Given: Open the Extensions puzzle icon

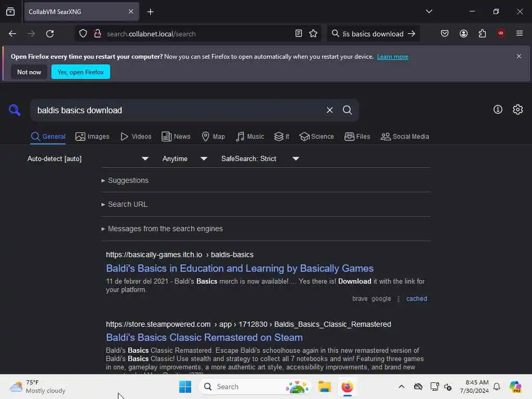Looking at the screenshot, I should pyautogui.click(x=482, y=34).
